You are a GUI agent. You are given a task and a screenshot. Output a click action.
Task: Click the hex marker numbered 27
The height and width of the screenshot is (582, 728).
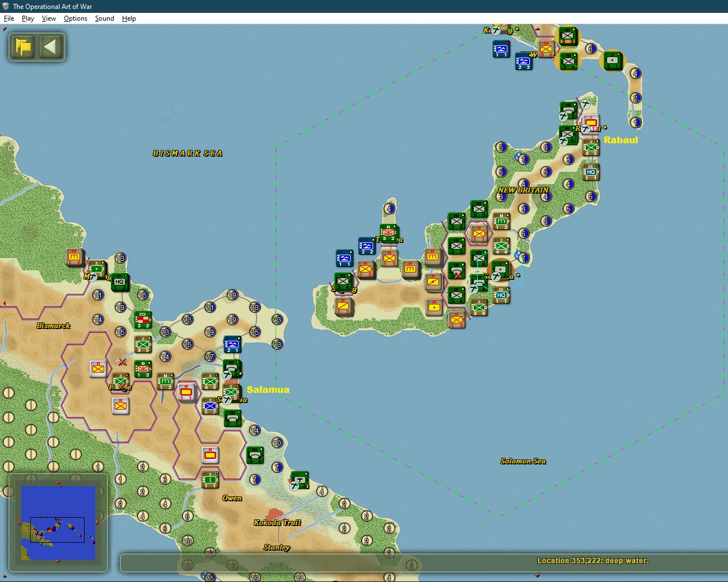(210, 357)
